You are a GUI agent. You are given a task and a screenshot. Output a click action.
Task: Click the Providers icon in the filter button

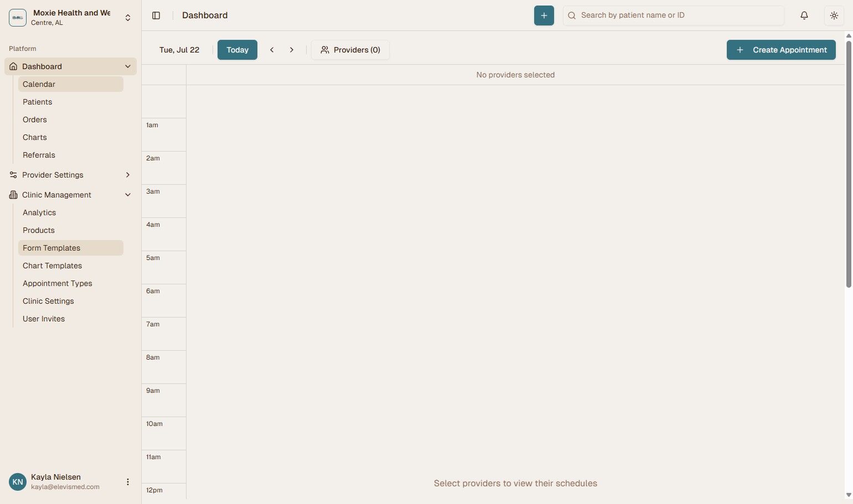click(325, 50)
